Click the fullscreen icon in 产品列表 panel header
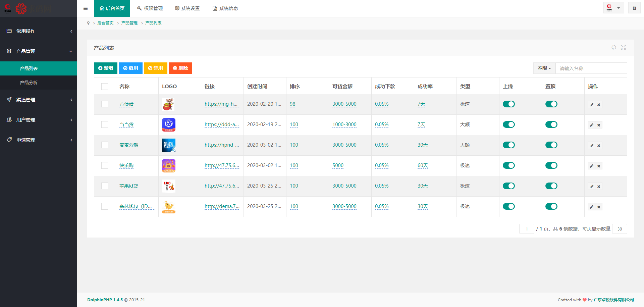This screenshot has width=644, height=307. (623, 48)
